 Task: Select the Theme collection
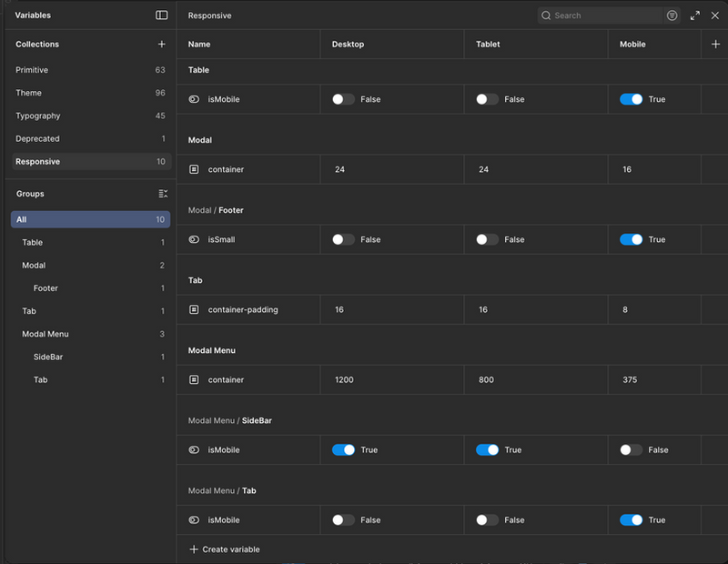(90, 93)
